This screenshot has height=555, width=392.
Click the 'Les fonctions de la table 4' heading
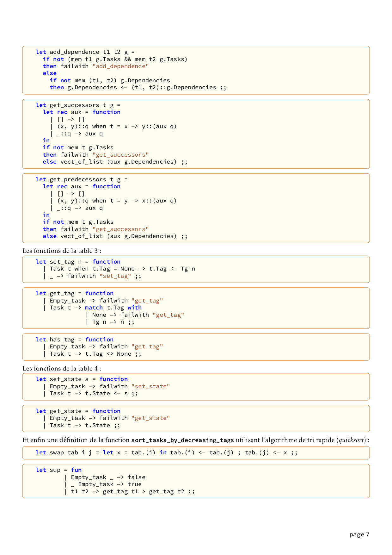point(62,369)
